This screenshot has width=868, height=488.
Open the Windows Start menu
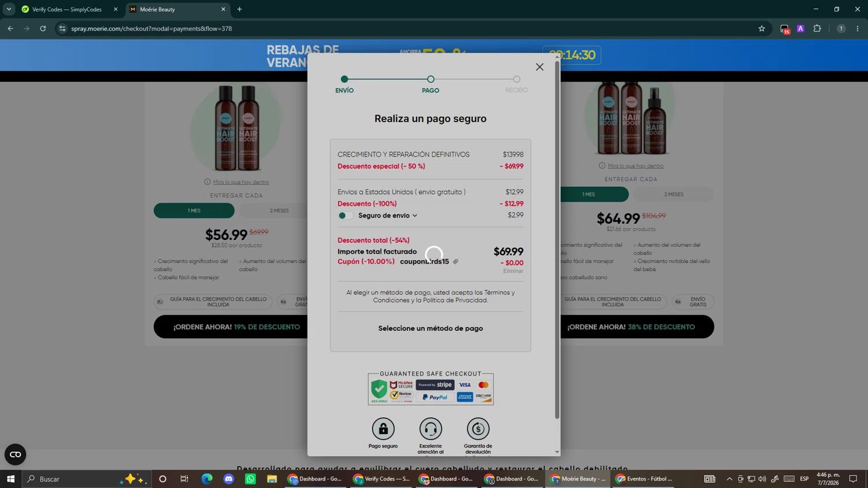(x=10, y=479)
